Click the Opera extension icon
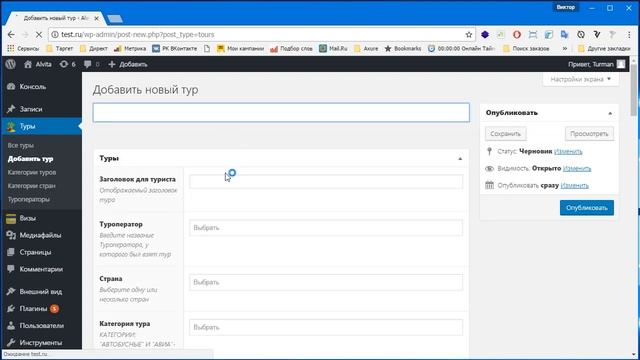Viewport: 640px width, 360px height. (517, 35)
